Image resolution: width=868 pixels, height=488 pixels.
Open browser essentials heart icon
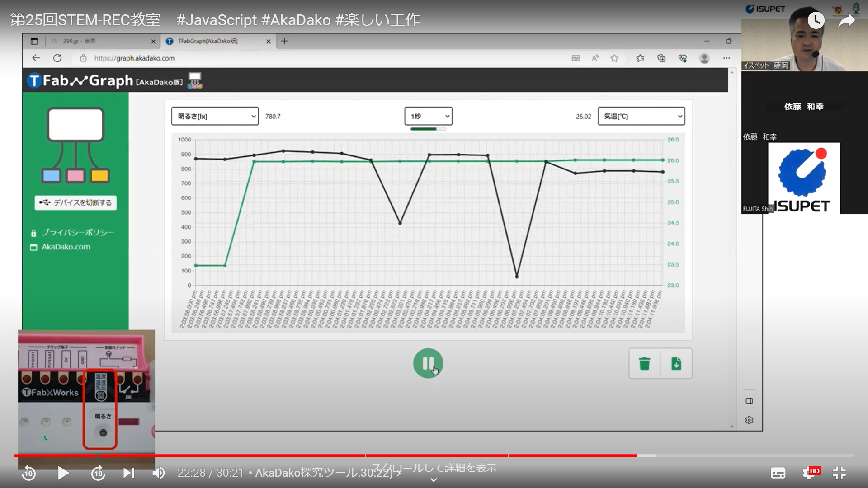click(683, 58)
